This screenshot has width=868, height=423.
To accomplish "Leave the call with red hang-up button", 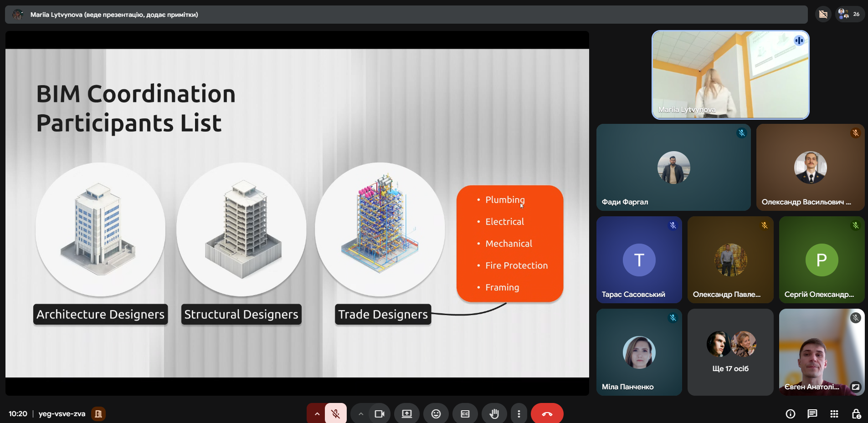I will pyautogui.click(x=547, y=414).
